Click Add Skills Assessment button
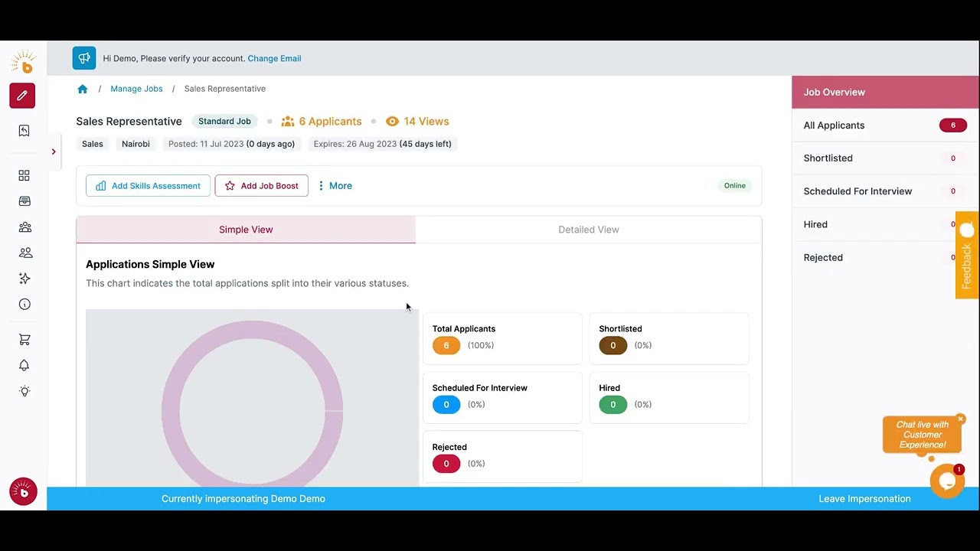This screenshot has width=980, height=551. point(148,186)
